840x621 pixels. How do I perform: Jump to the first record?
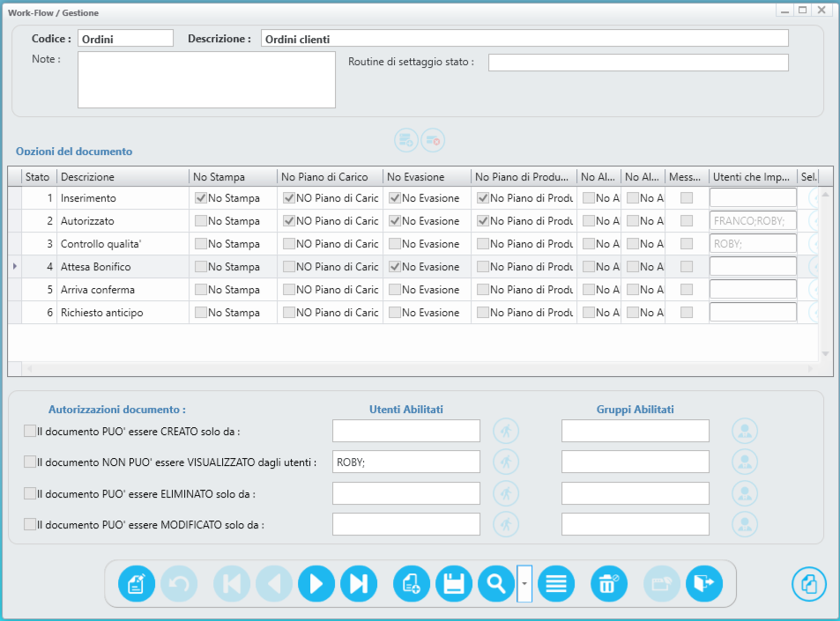click(x=232, y=583)
